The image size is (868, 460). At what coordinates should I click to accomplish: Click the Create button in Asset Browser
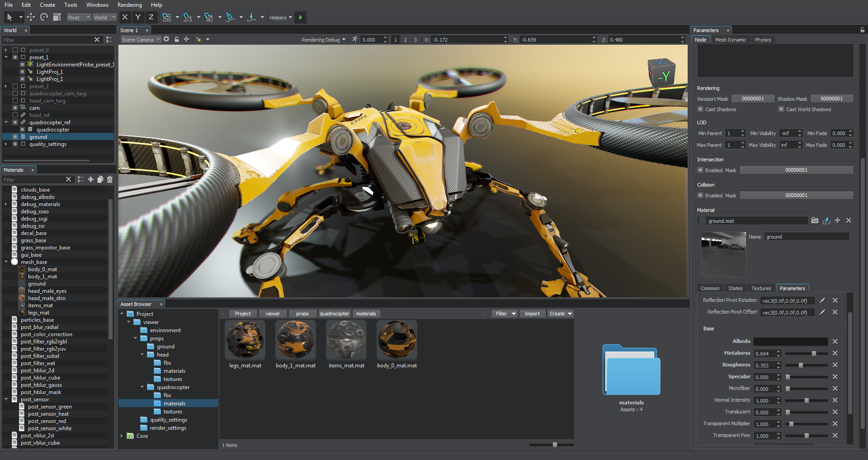560,314
